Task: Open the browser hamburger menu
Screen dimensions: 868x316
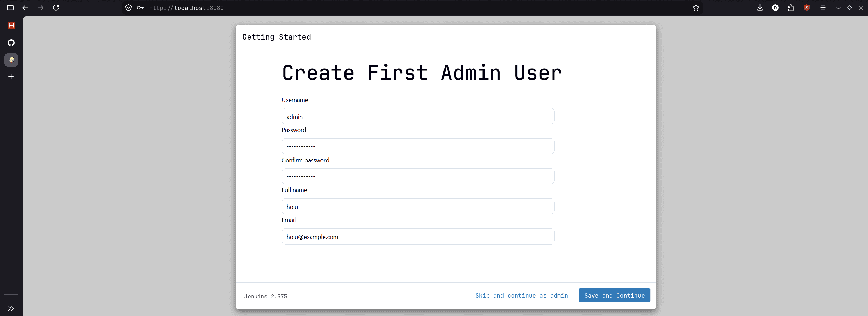Action: coord(823,8)
